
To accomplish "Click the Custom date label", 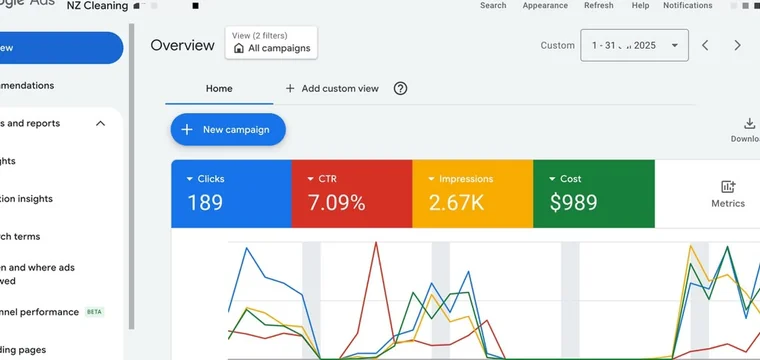I will [x=557, y=46].
